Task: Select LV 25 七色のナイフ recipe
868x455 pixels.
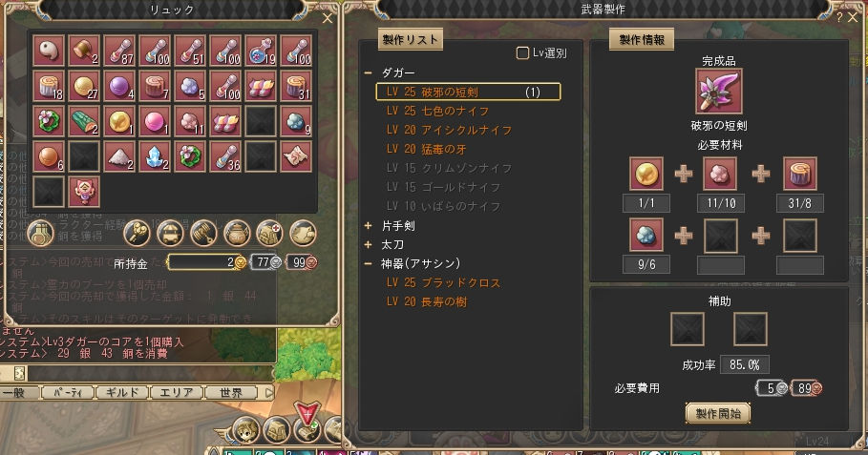Action: 437,111
